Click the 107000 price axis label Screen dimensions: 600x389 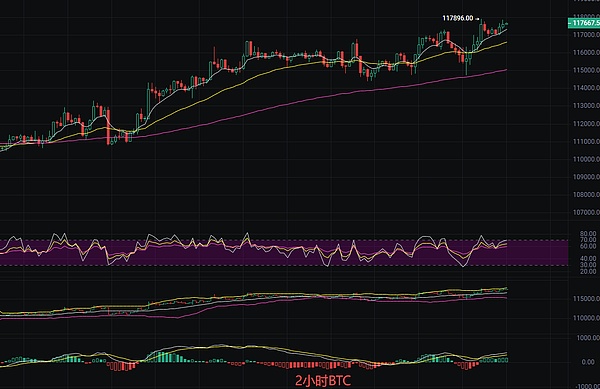point(586,212)
